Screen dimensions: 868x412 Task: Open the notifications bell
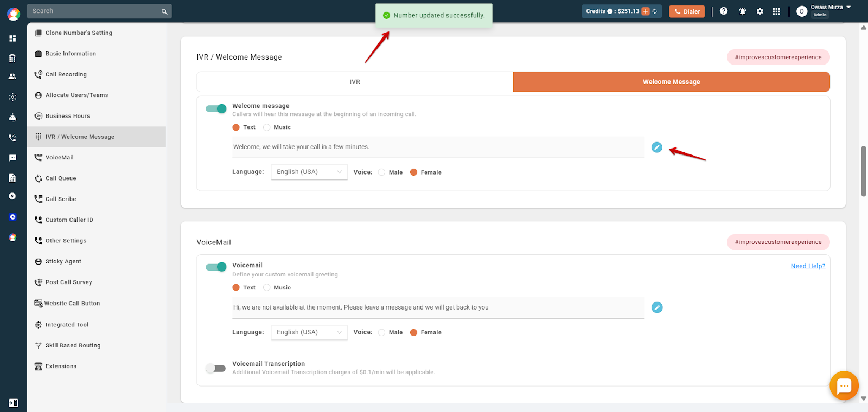click(742, 11)
